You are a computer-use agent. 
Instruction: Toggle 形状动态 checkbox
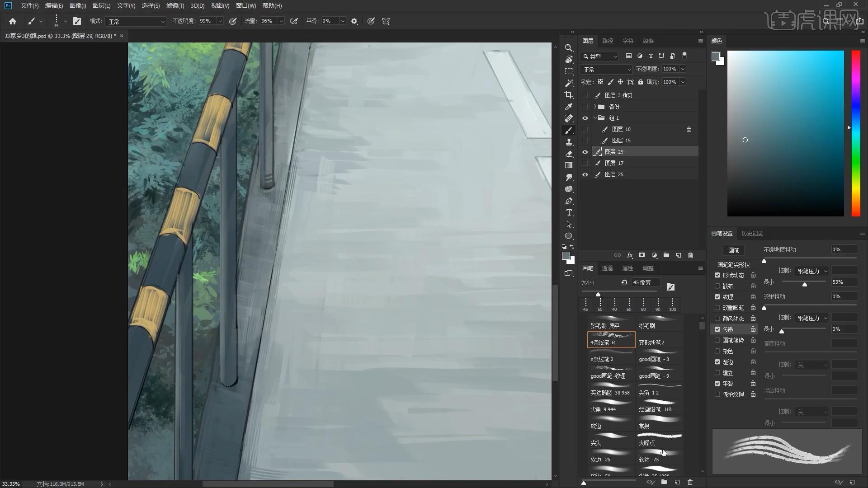pos(717,275)
